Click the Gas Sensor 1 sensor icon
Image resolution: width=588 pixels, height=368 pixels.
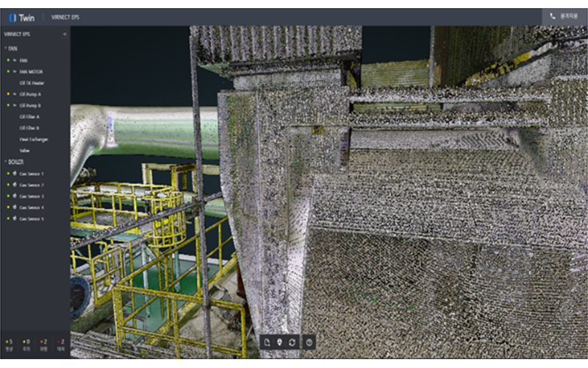point(15,174)
